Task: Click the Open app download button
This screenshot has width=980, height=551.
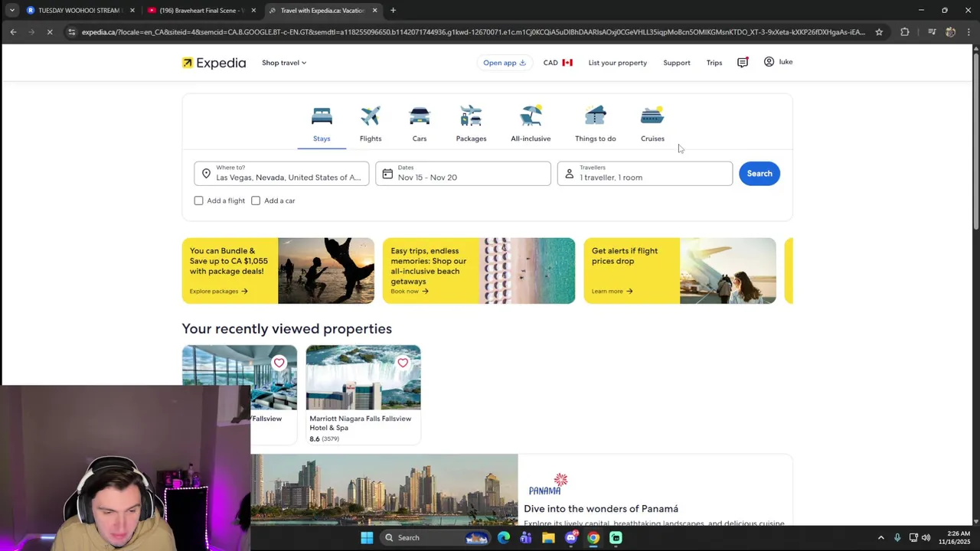Action: pos(504,63)
